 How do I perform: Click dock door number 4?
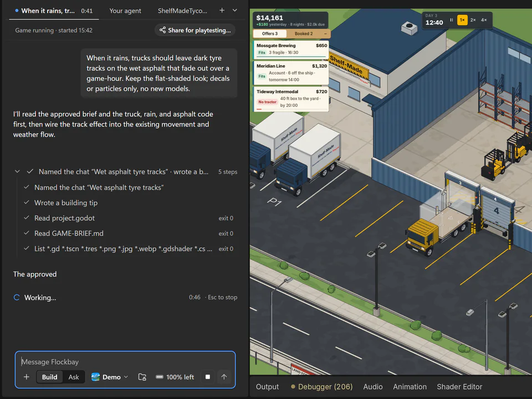tap(496, 211)
